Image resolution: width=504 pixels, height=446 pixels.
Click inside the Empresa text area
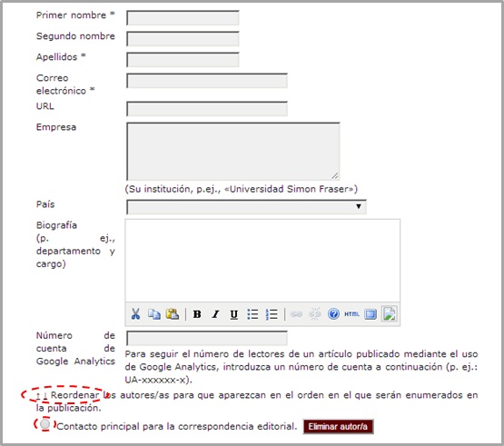pos(233,151)
